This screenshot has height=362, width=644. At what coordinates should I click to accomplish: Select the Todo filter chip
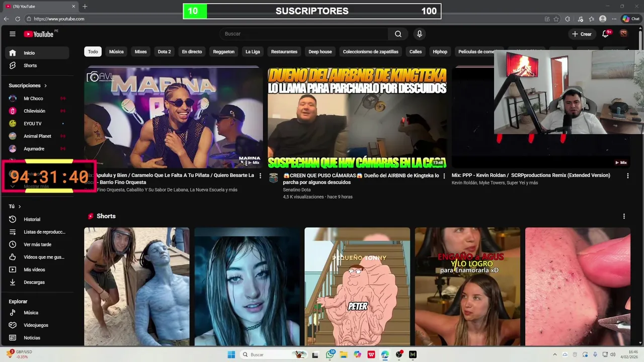(x=93, y=52)
